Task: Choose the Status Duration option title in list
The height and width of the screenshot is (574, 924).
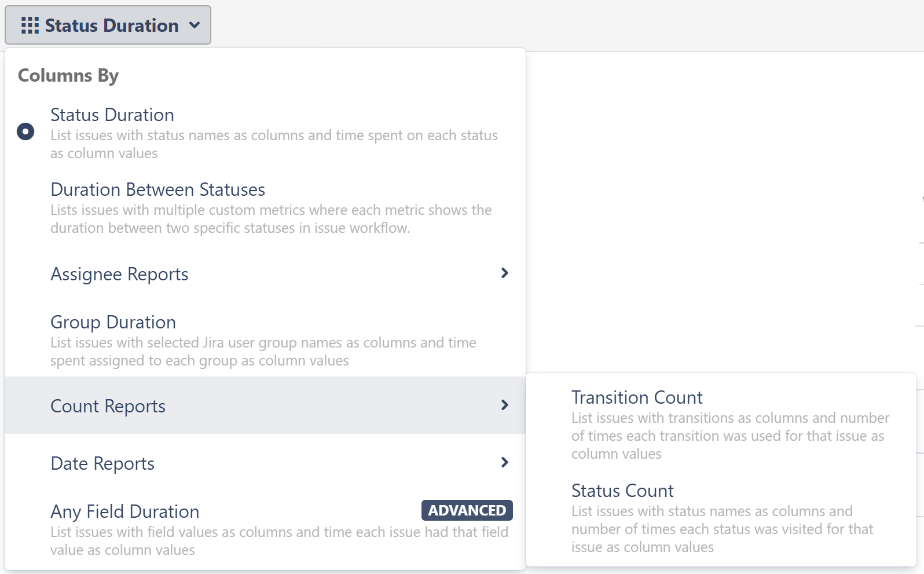Action: 112,115
